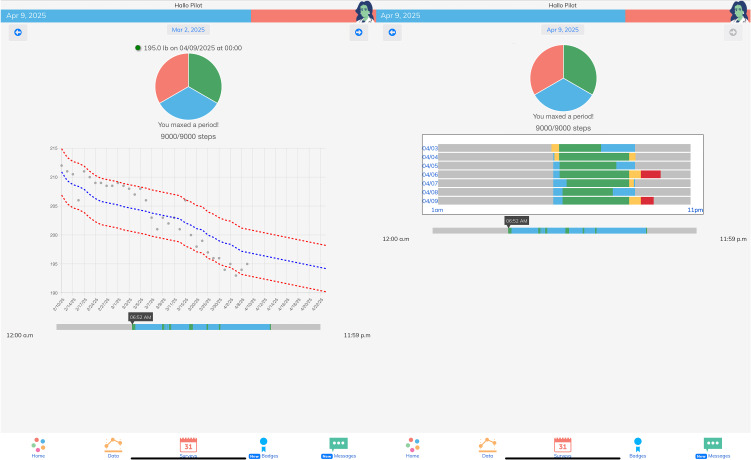This screenshot has height=460, width=751.
Task: Open Badges icon in right panel
Action: 638,445
